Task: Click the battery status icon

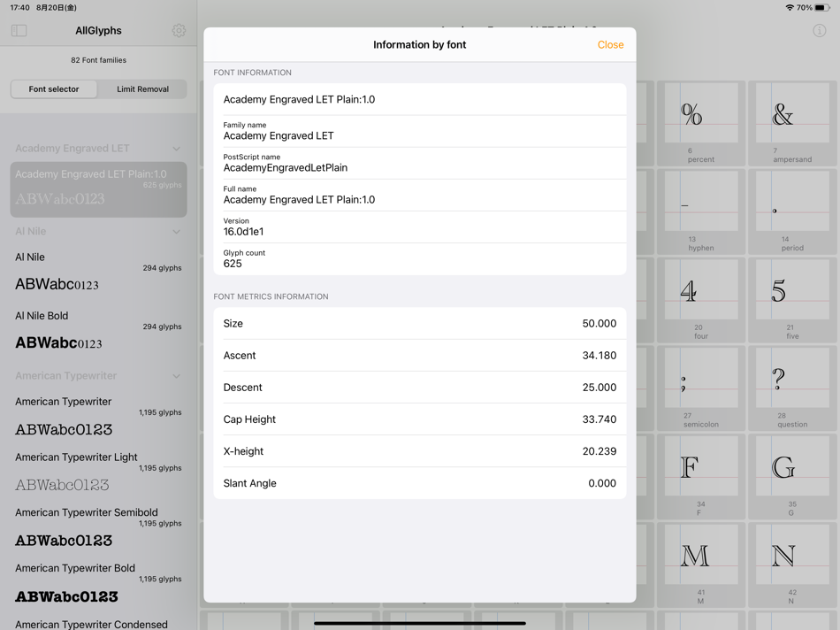Action: point(821,7)
